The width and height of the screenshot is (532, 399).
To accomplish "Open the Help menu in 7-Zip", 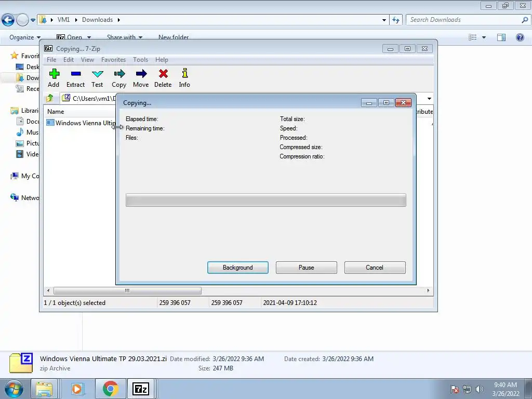I will [x=162, y=60].
